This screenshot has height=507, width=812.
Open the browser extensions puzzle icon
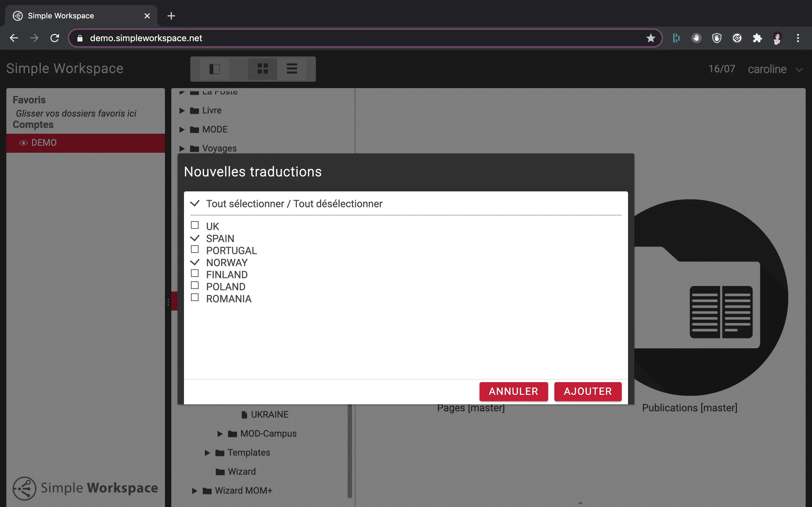coord(757,38)
